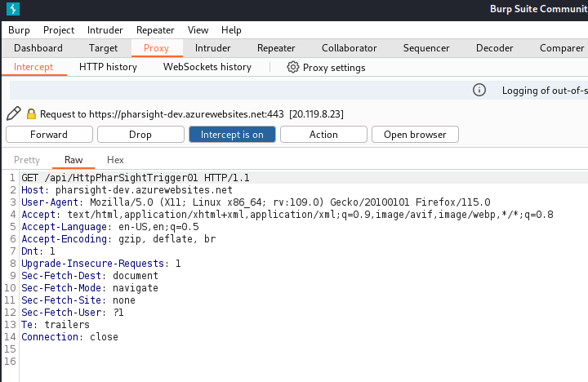Image resolution: width=588 pixels, height=382 pixels.
Task: Open the Burp menu
Action: [19, 29]
